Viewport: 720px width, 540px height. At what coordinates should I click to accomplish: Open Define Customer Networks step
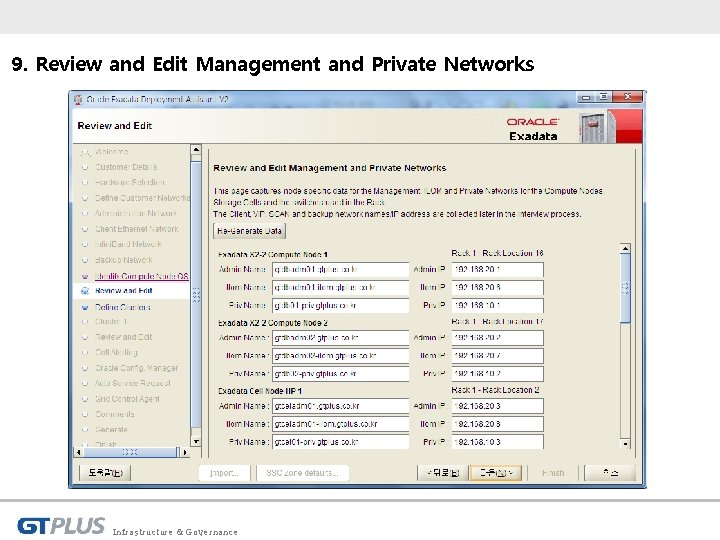click(142, 198)
